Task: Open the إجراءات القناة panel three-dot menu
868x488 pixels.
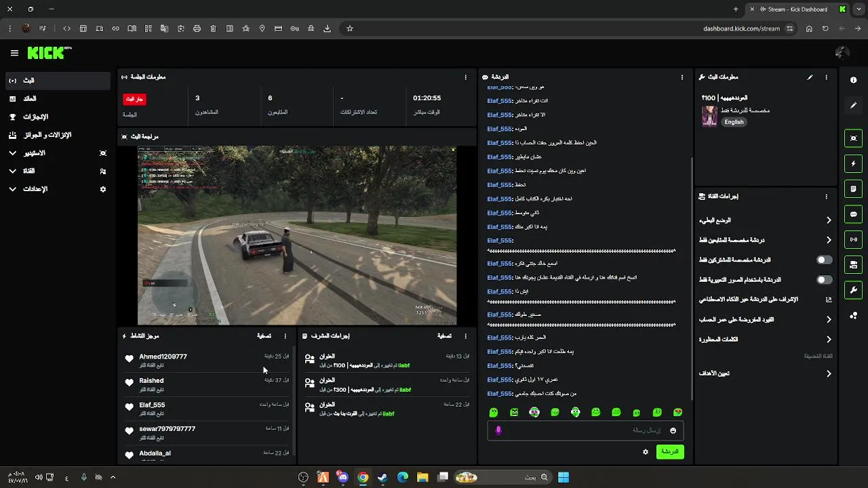Action: pos(826,197)
